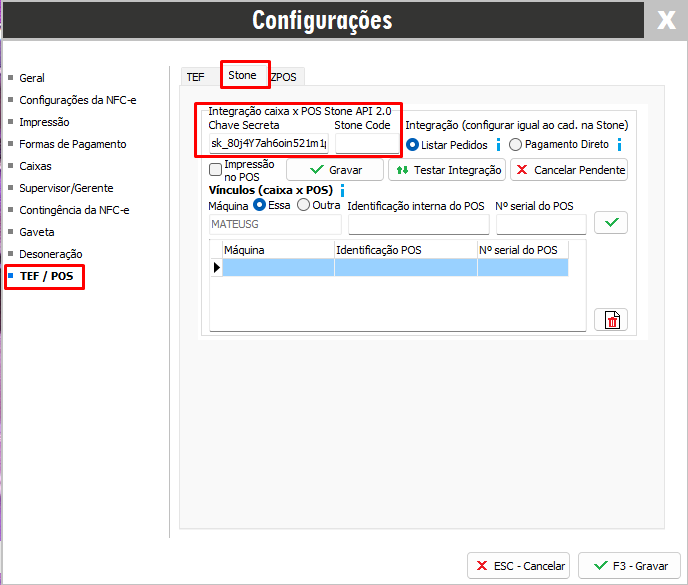Click info icon next to Listar Pedidos
The height and width of the screenshot is (585, 688).
click(498, 145)
